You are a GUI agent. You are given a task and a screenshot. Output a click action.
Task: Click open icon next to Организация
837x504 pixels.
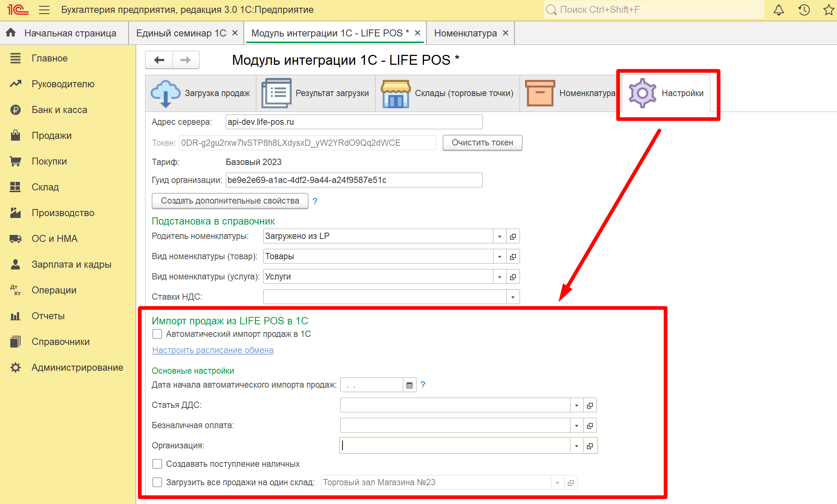pos(590,446)
